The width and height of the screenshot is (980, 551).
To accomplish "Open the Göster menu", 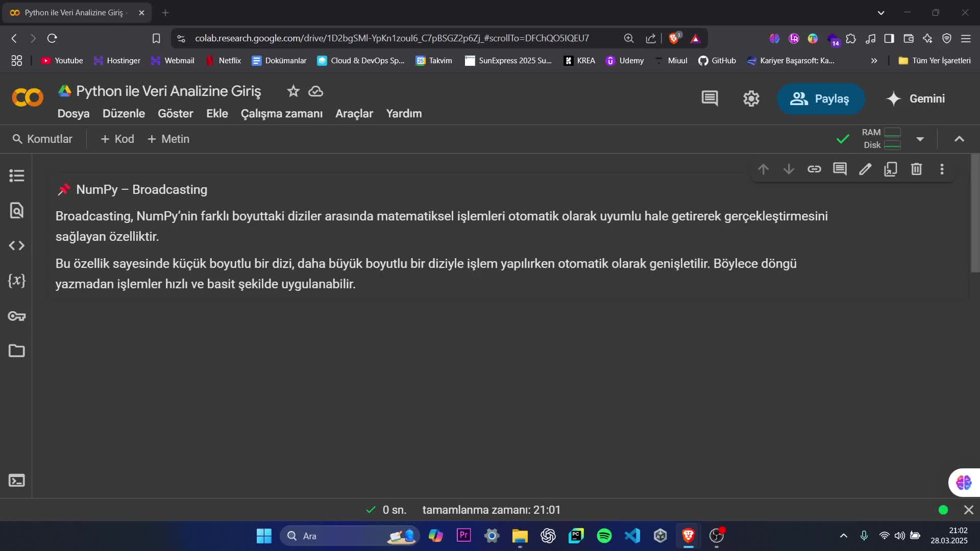I will (x=175, y=113).
